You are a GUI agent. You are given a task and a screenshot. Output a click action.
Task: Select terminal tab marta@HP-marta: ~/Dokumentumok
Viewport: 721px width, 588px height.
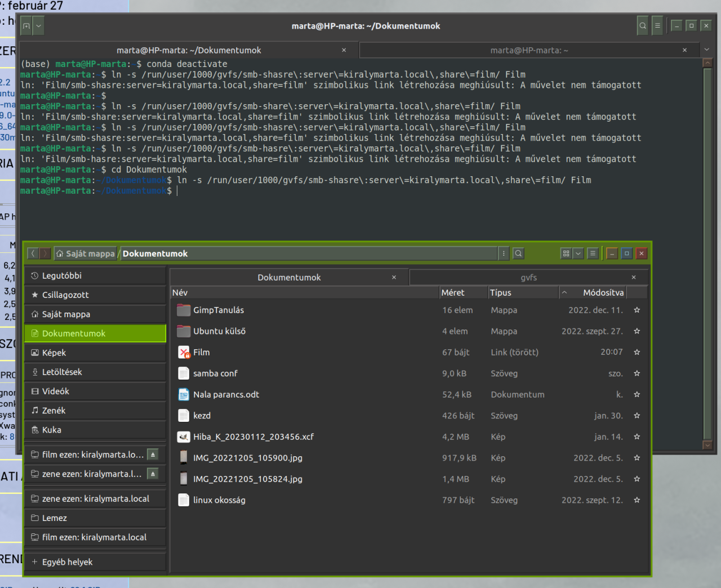pos(189,50)
